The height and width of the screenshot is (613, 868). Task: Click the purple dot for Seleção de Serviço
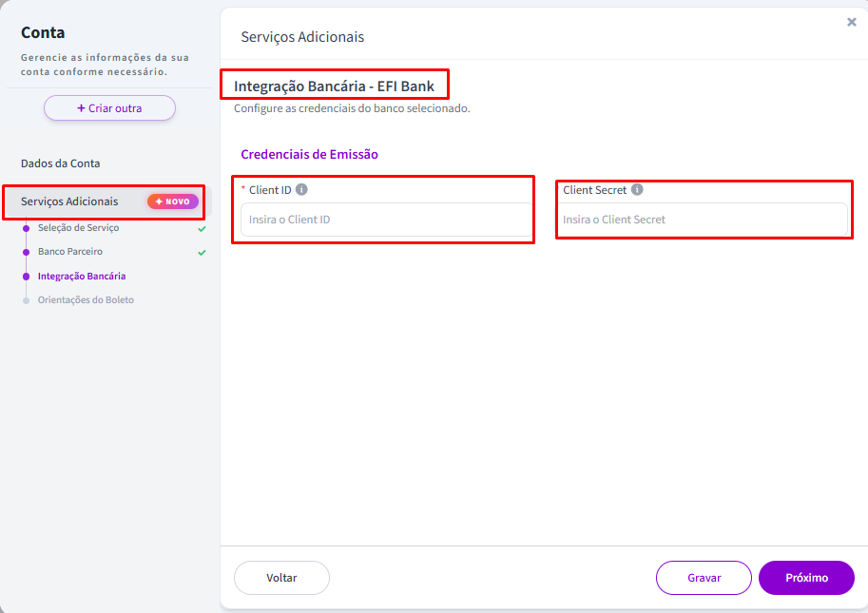pos(26,228)
